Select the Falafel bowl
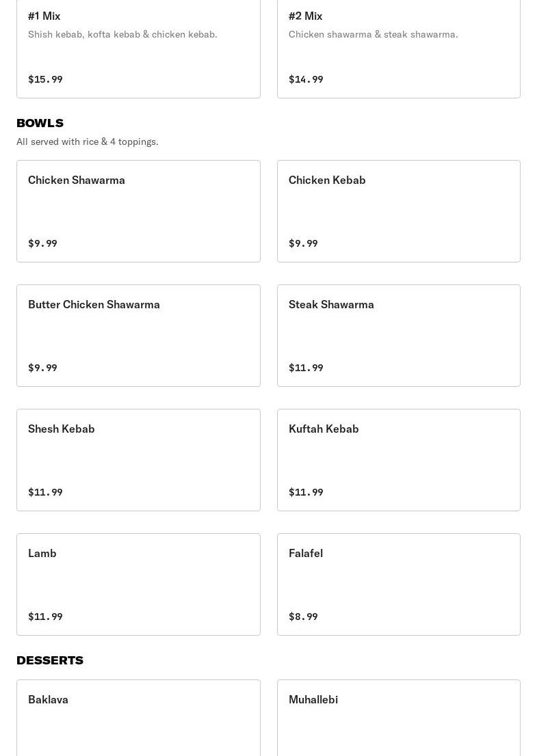This screenshot has width=537, height=756. click(x=398, y=584)
